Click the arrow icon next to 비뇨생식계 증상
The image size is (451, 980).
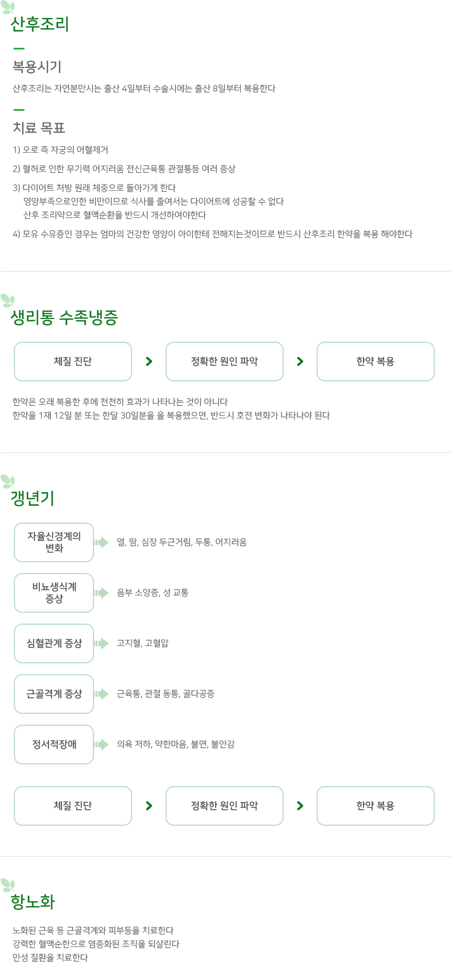tap(101, 593)
